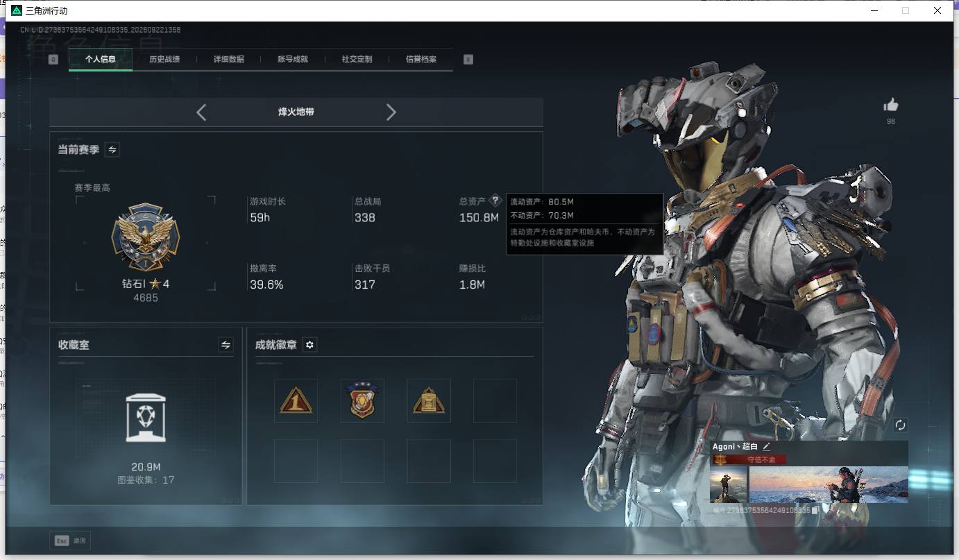Select the 社交定制 tab

tap(357, 60)
